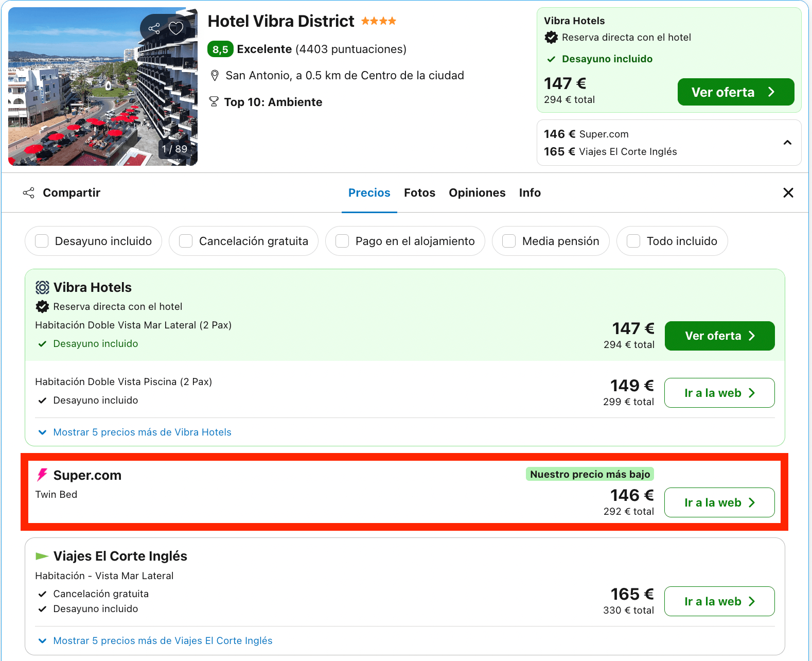Click the Compartir share icon
The height and width of the screenshot is (661, 812).
click(x=29, y=193)
